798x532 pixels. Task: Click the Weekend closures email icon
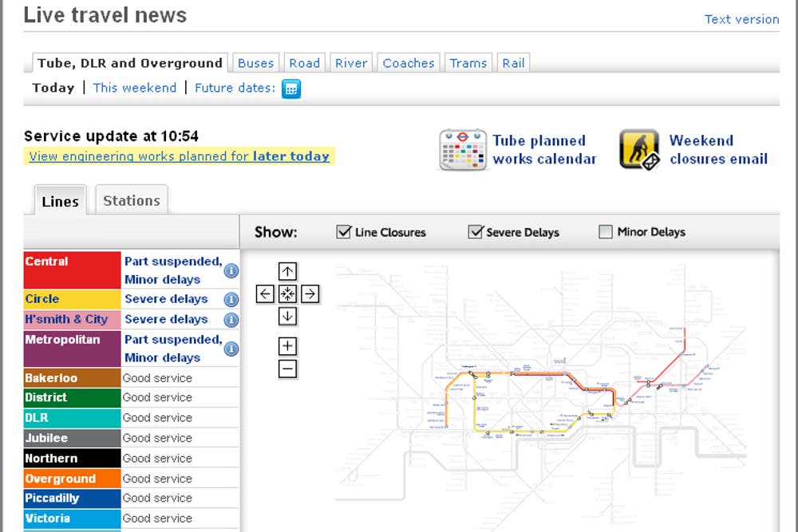[x=639, y=149]
